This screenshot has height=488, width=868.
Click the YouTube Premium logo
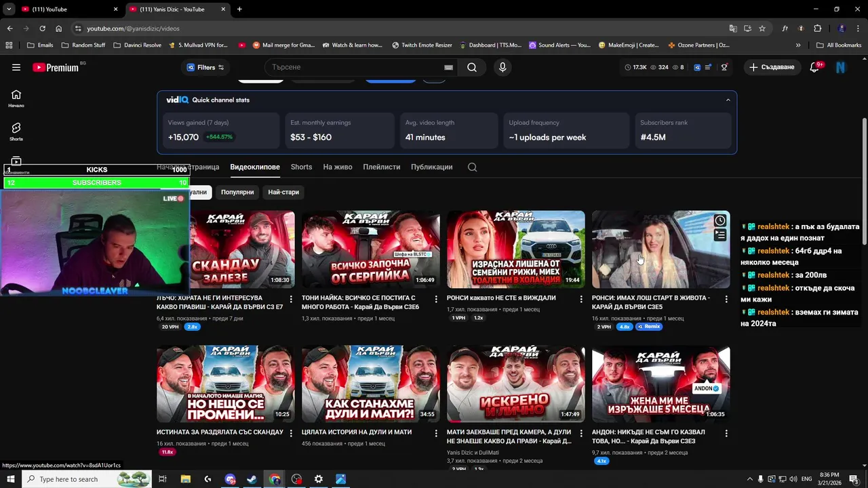(56, 67)
